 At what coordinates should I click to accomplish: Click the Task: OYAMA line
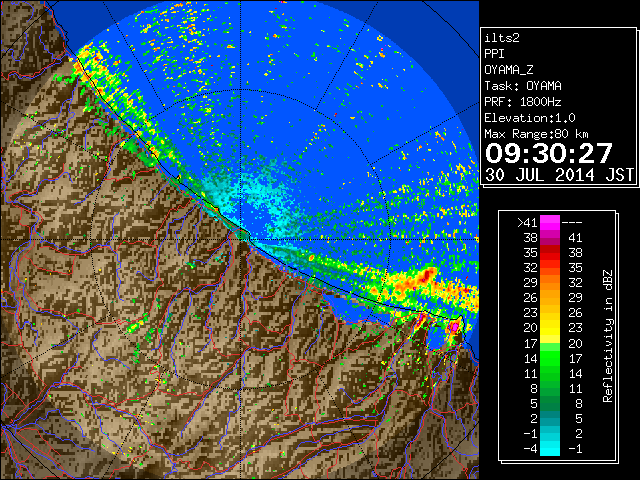523,86
